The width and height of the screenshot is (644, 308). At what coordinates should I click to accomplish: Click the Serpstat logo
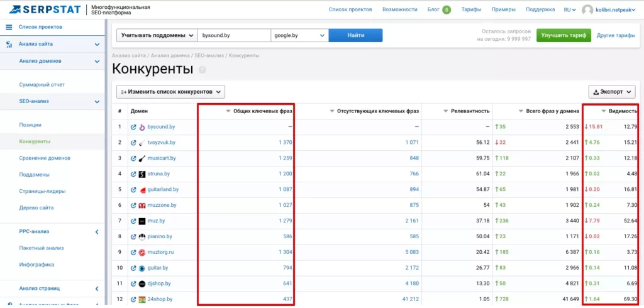[x=45, y=9]
